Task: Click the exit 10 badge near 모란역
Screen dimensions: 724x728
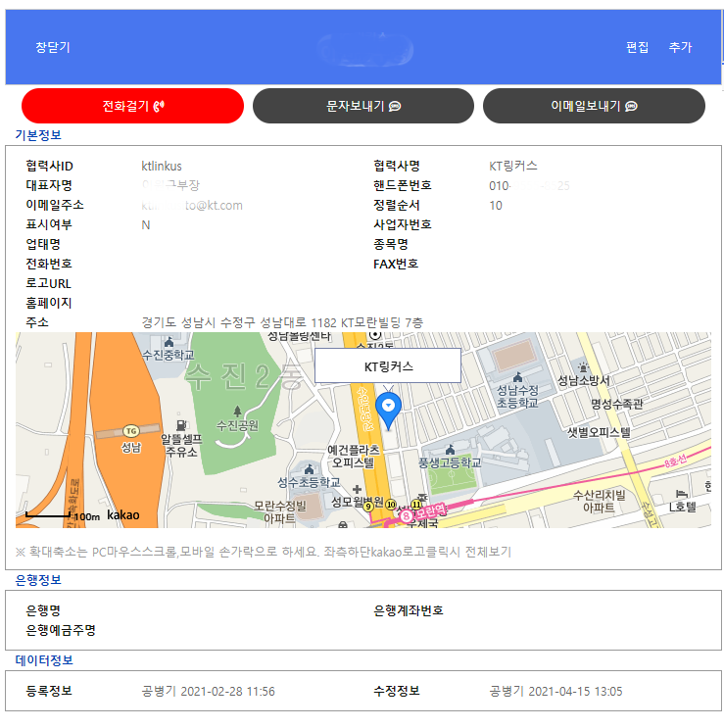Action: click(391, 505)
